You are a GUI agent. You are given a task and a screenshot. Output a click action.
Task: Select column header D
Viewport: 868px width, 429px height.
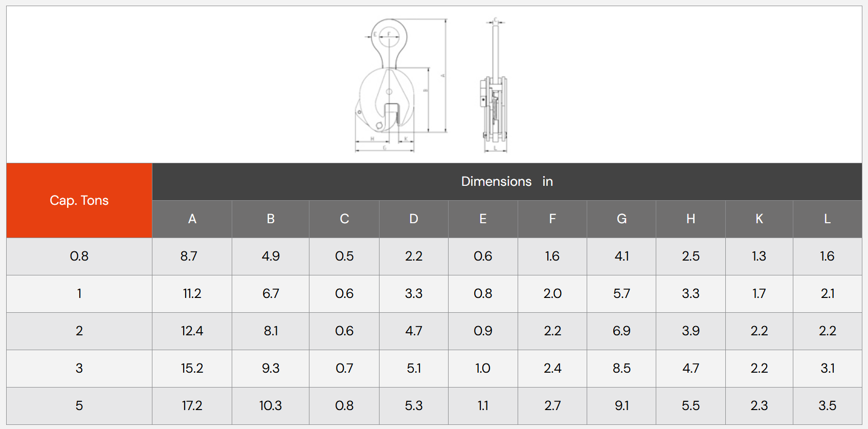coord(414,219)
